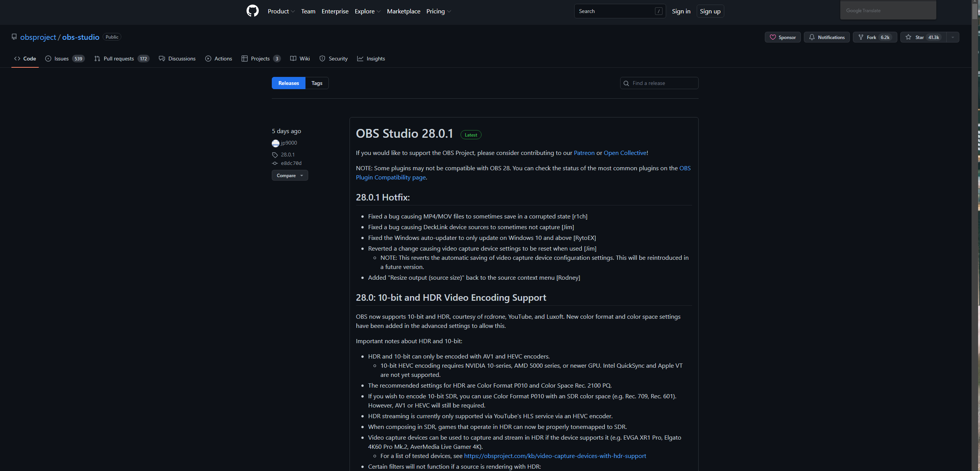Click the Notifications bell button
The image size is (980, 471).
coord(826,37)
